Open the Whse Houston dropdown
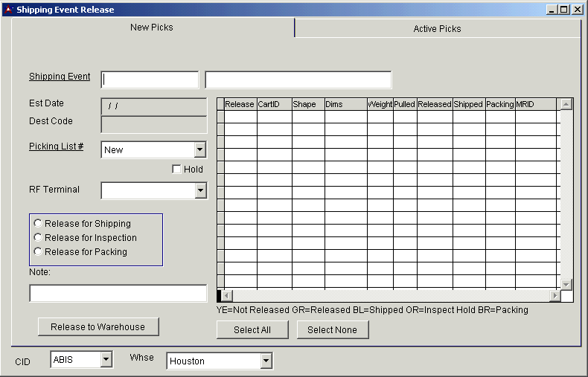 266,361
